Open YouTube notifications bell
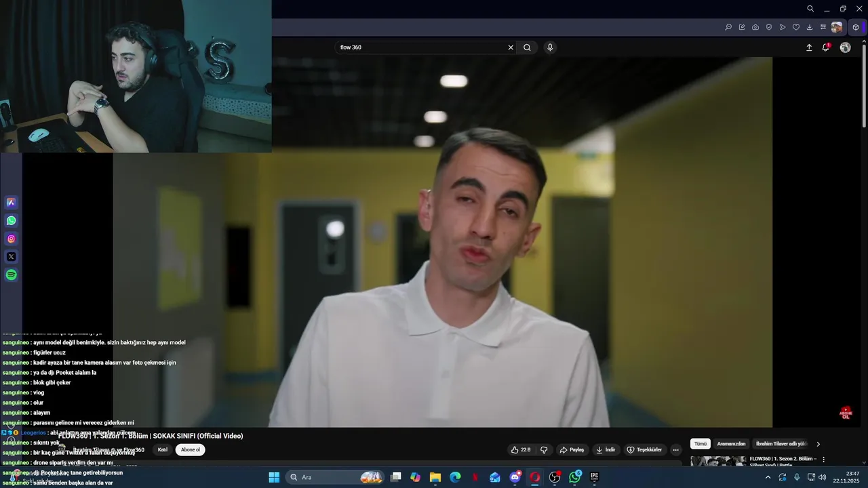The width and height of the screenshot is (868, 488). pos(826,47)
